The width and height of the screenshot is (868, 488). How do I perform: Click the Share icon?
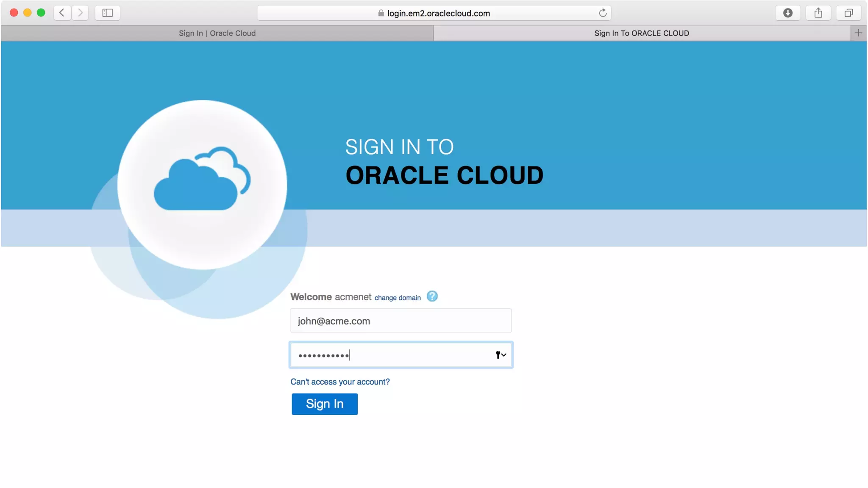pyautogui.click(x=818, y=13)
